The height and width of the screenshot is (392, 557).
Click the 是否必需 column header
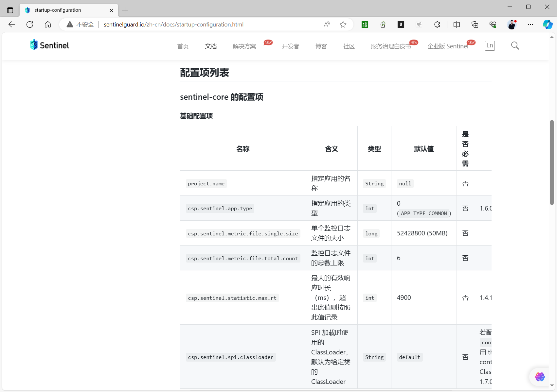click(465, 149)
